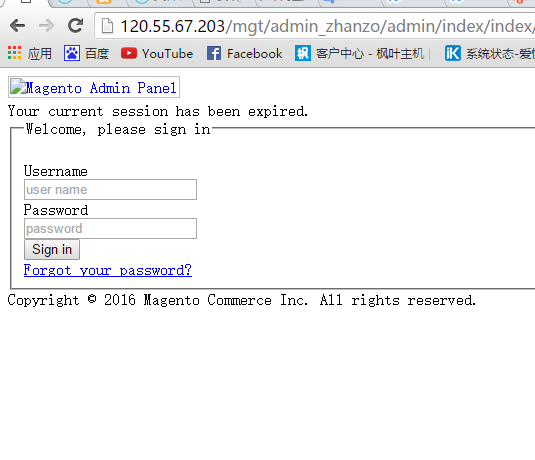The width and height of the screenshot is (535, 460).
Task: Click the Facebook bookmark label text
Action: [255, 54]
